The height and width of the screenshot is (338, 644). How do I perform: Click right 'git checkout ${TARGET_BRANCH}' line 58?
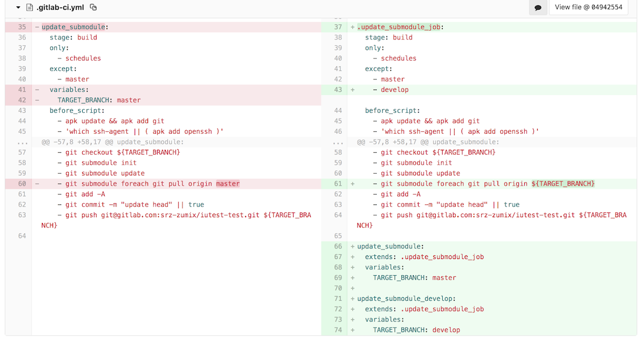[435, 152]
